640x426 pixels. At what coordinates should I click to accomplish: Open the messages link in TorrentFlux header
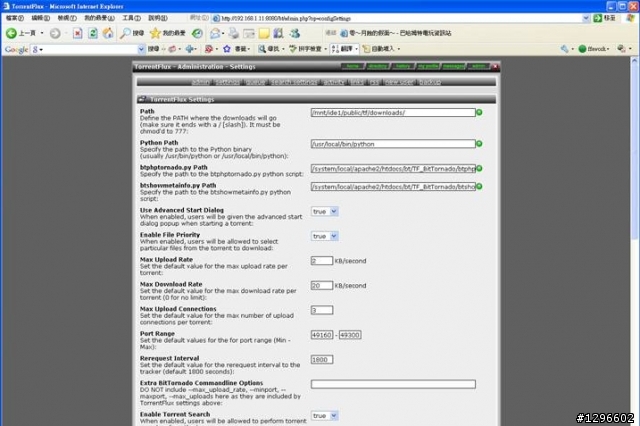[453, 66]
